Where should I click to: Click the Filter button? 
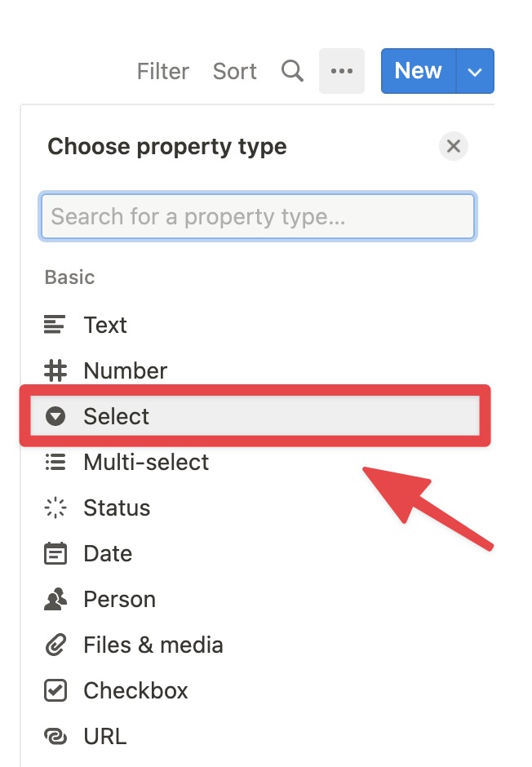pyautogui.click(x=163, y=71)
